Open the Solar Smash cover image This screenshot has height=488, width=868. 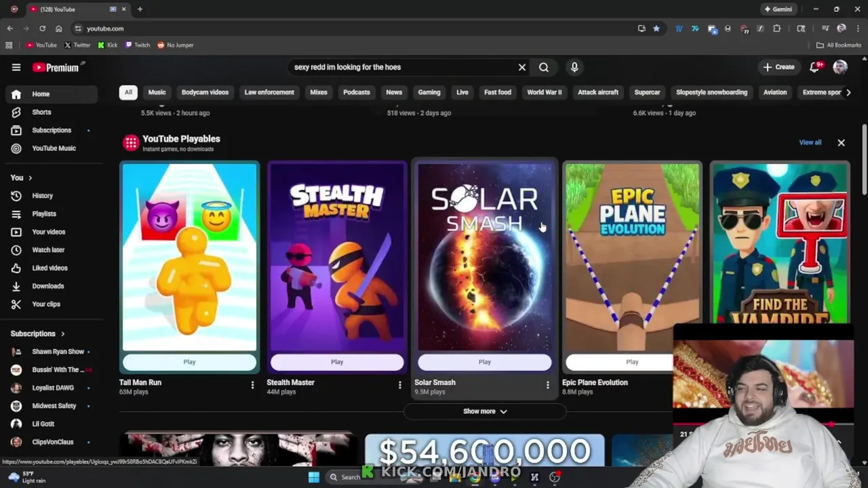click(x=484, y=257)
